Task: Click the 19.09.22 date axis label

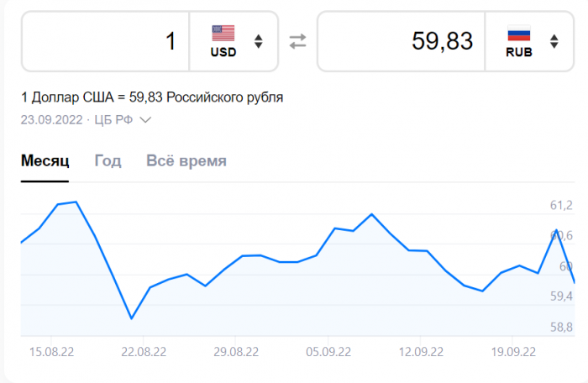Action: coord(513,352)
